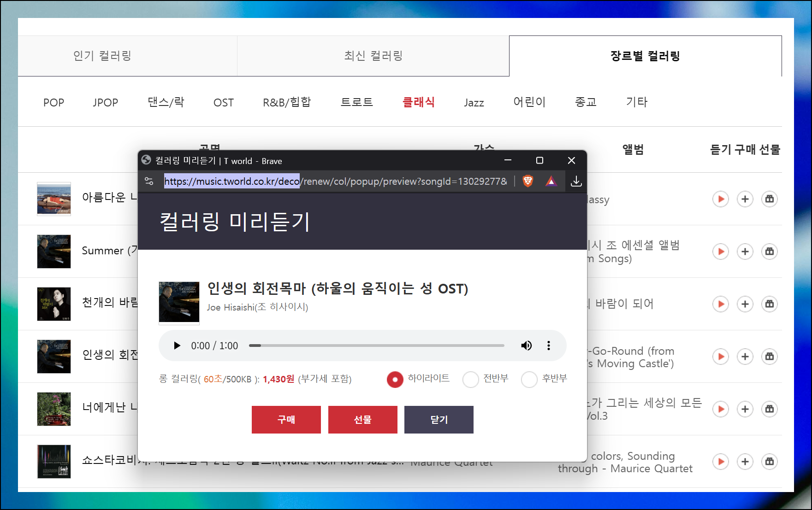This screenshot has height=510, width=812.
Task: Mute audio player with the speaker icon
Action: (x=526, y=346)
